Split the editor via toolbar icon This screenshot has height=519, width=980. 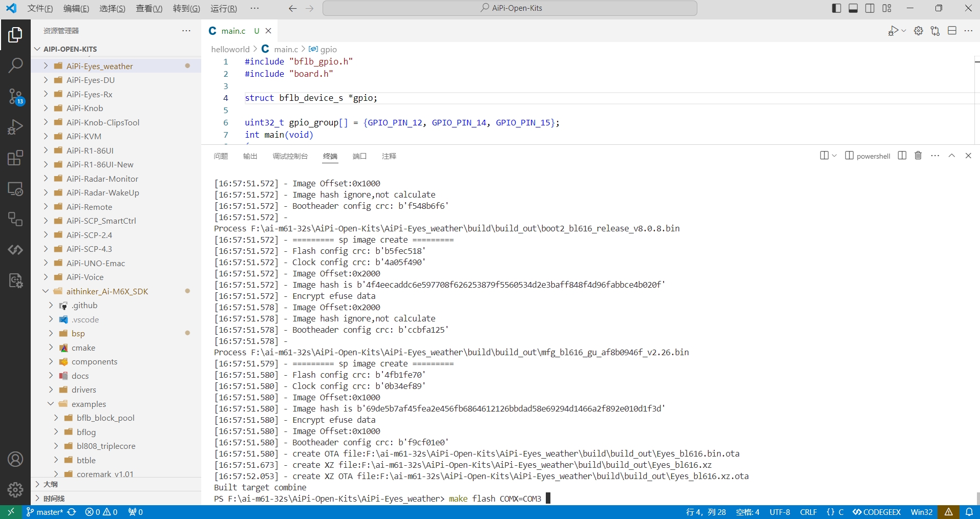(952, 31)
